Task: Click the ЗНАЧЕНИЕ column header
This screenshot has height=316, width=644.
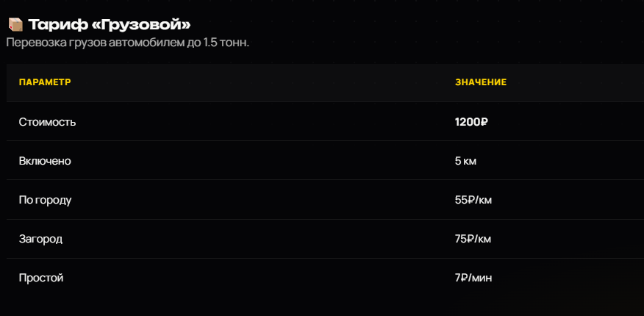Action: (481, 82)
